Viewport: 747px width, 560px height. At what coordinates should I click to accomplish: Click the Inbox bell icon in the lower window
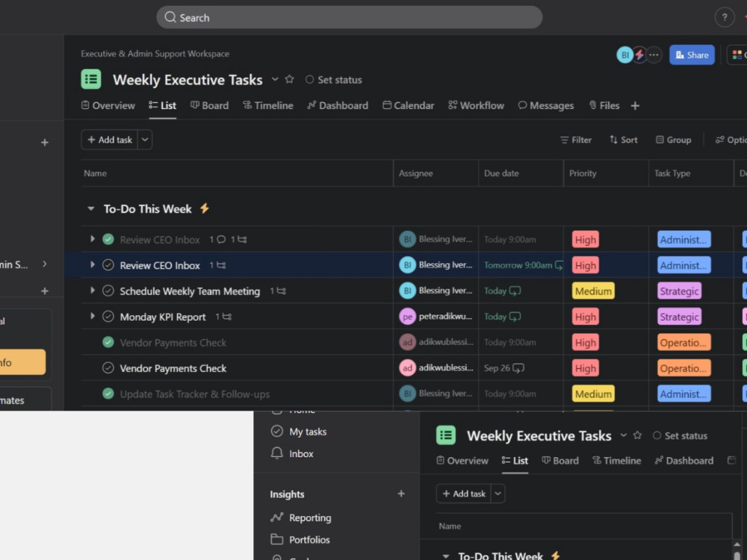coord(277,453)
